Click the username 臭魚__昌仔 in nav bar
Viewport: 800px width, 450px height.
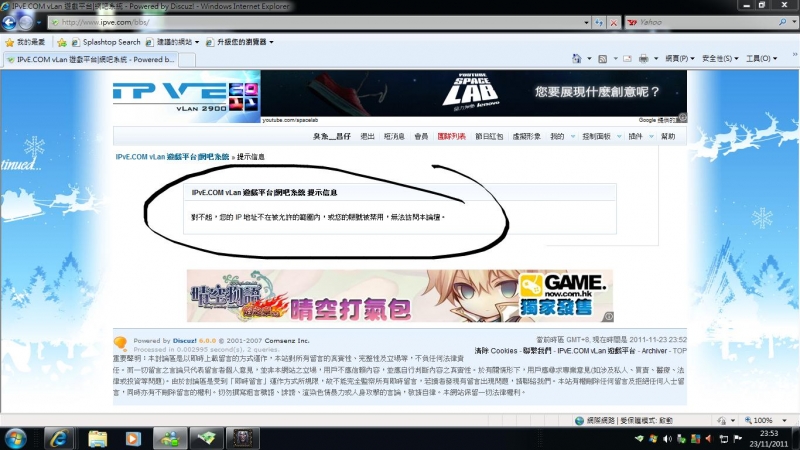[332, 136]
